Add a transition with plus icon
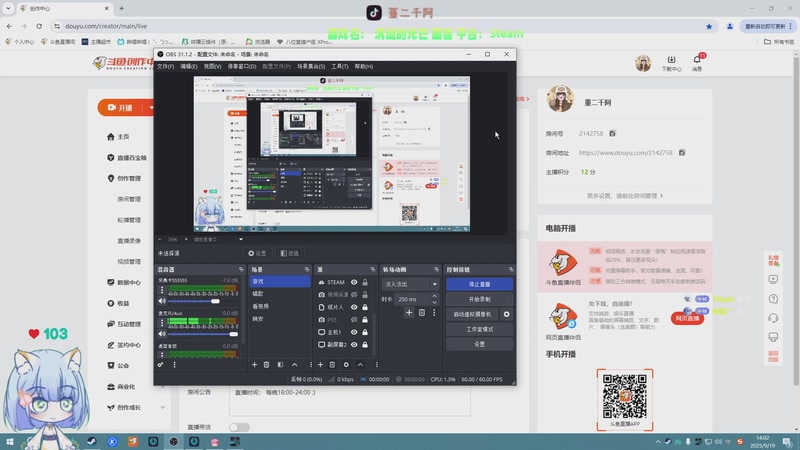Screen dimensions: 800x450 coord(409,312)
